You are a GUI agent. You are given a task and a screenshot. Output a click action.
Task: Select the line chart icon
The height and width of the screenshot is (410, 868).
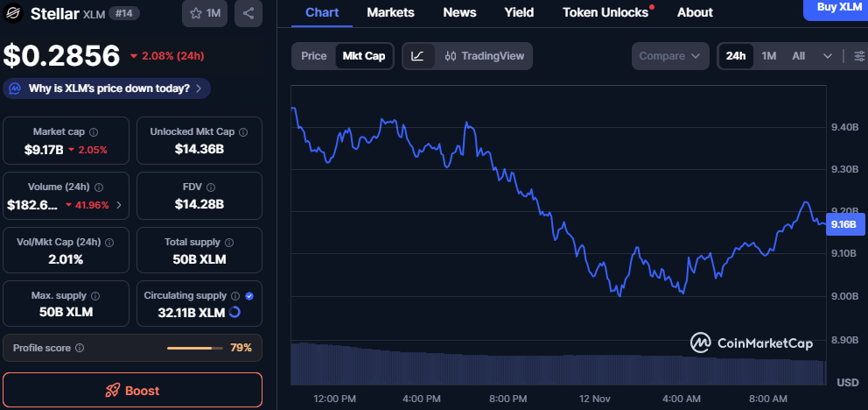[x=418, y=56]
